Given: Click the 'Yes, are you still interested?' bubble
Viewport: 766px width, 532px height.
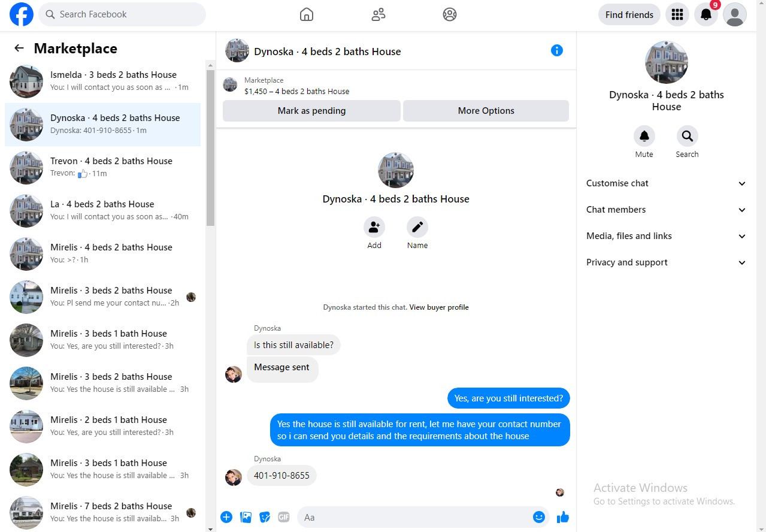Looking at the screenshot, I should pos(508,398).
